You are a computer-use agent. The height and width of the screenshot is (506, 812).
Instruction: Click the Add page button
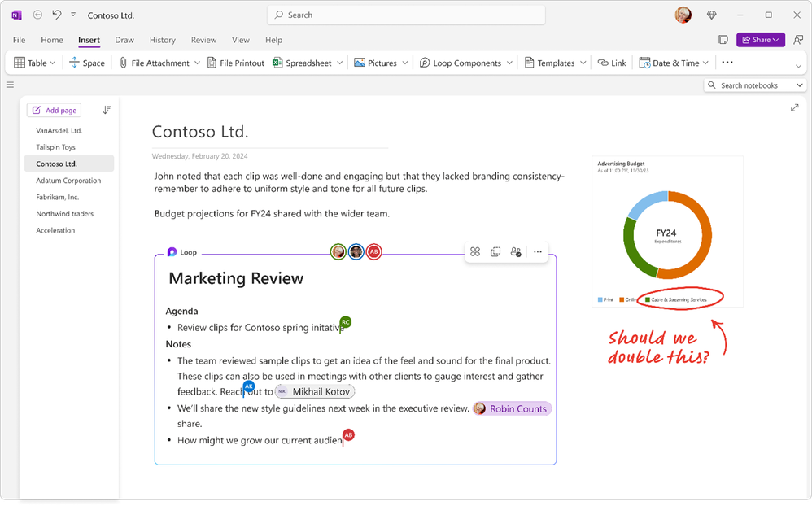click(x=55, y=110)
